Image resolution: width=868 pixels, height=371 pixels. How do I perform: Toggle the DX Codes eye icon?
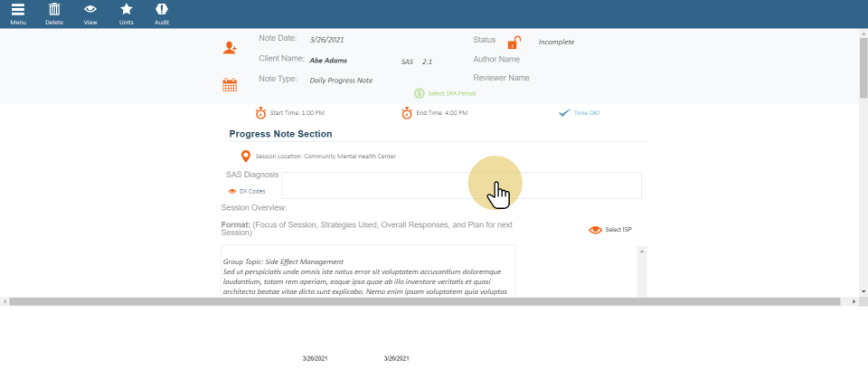point(232,192)
